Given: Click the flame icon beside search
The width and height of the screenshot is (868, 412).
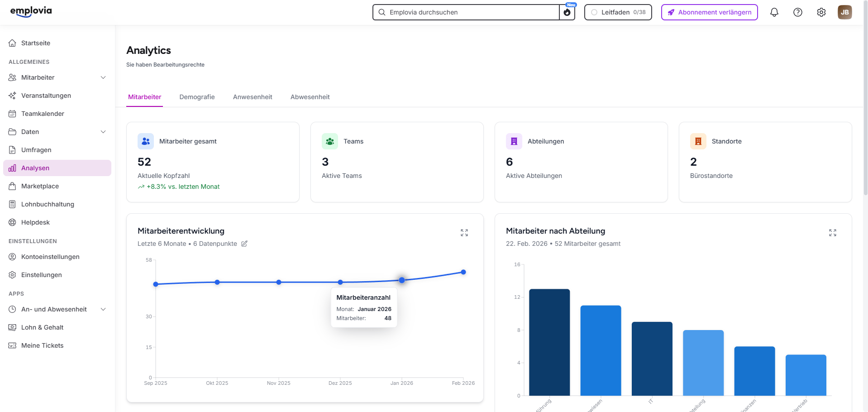Looking at the screenshot, I should (567, 12).
